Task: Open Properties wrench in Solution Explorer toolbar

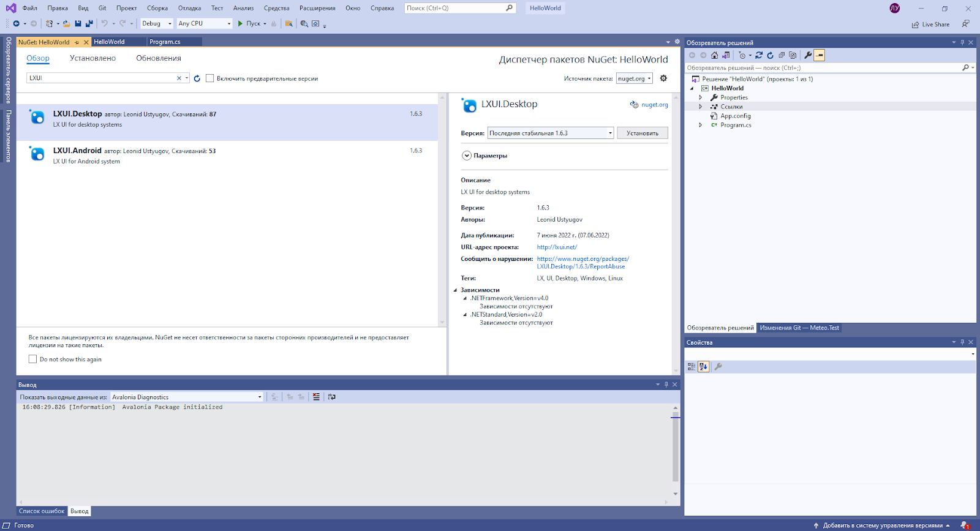Action: (808, 55)
